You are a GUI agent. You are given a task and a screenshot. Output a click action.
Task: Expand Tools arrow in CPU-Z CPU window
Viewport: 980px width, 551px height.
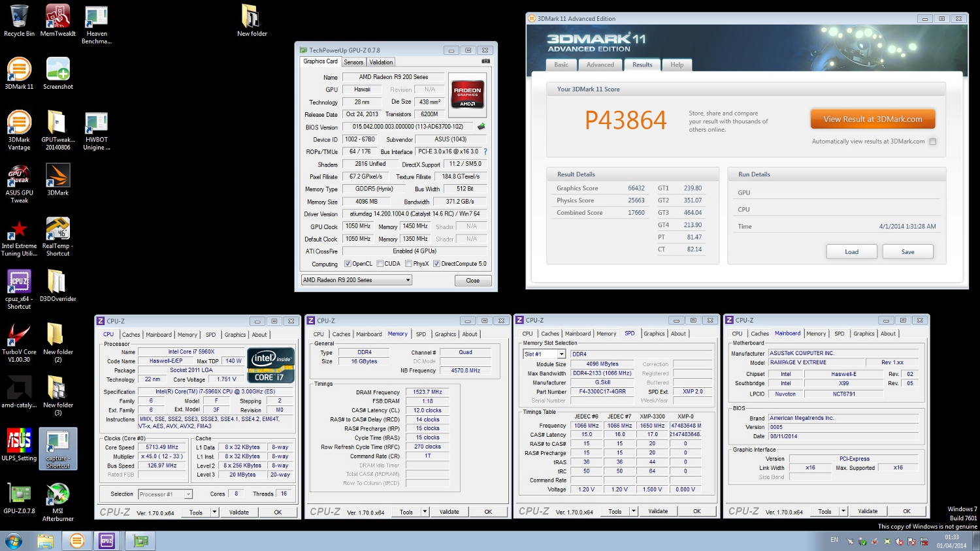point(214,512)
